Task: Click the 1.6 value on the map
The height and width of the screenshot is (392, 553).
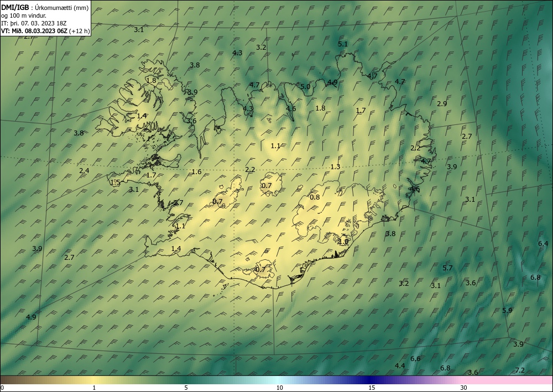Action: point(196,172)
